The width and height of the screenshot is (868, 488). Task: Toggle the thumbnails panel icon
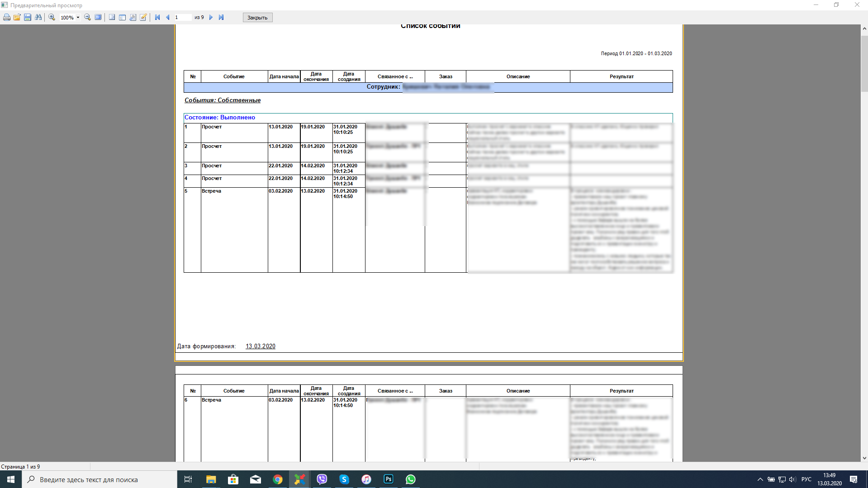pos(123,17)
